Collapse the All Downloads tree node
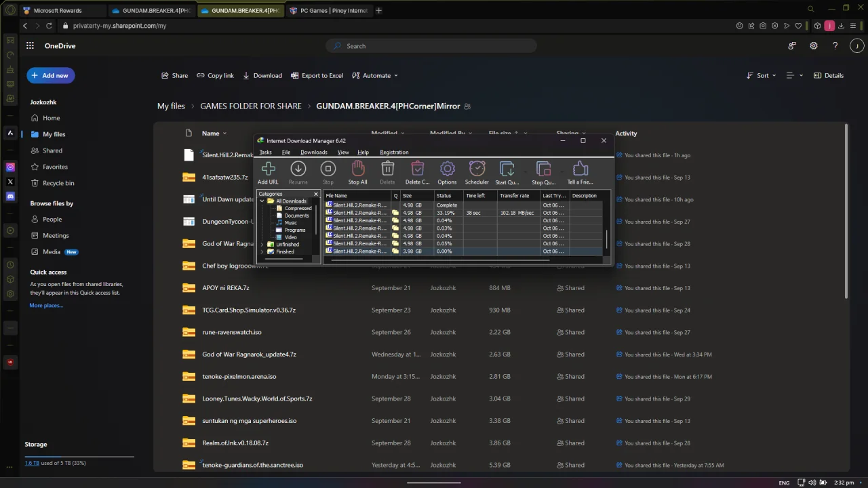The width and height of the screenshot is (868, 488). [262, 201]
